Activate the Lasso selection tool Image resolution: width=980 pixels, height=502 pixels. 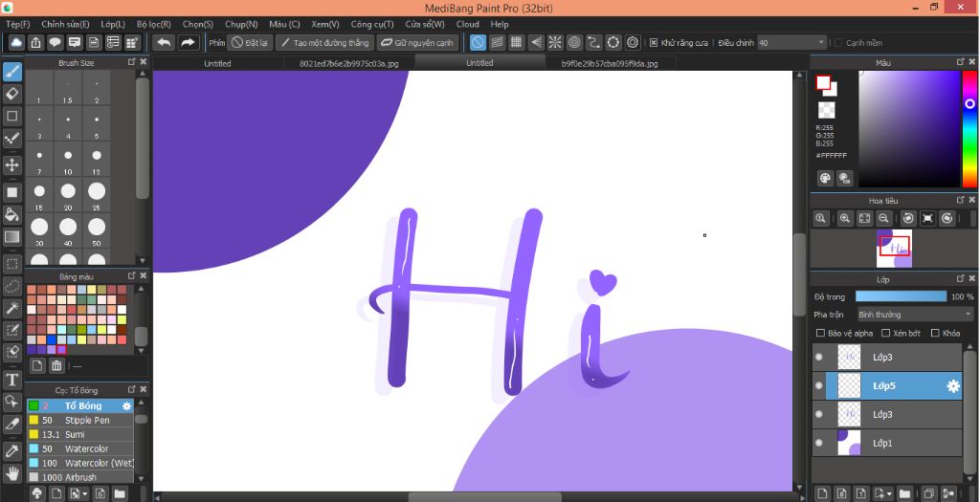pos(11,286)
